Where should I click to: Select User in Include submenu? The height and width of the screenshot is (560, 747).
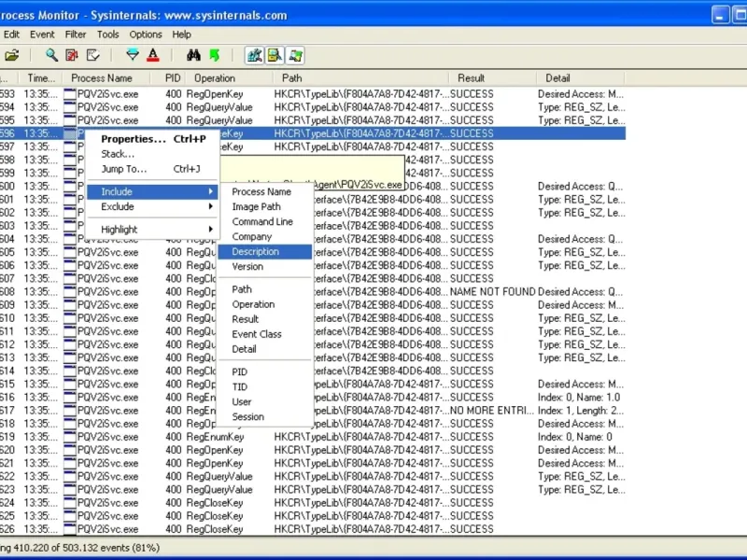click(265, 402)
